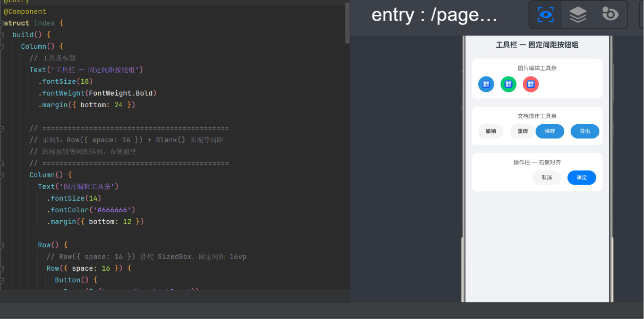The image size is (644, 319).
Task: Click the '示例1: Row({ space: 16 }) + Blank()' comment
Action: pyautogui.click(x=126, y=140)
